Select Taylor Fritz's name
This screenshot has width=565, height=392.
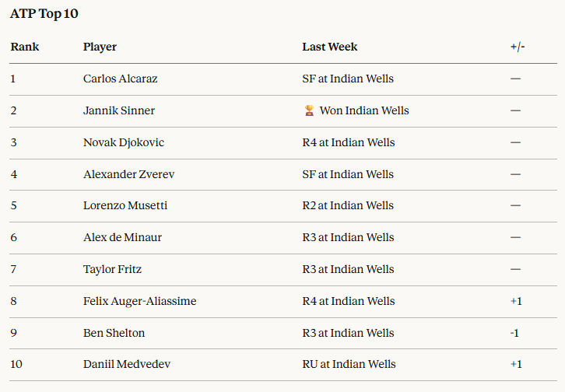pos(112,269)
